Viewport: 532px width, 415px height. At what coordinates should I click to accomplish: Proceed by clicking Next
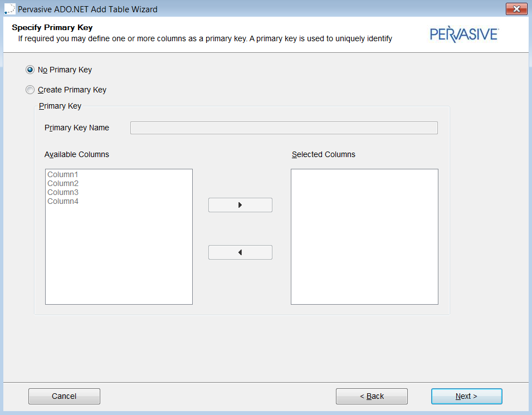coord(466,396)
